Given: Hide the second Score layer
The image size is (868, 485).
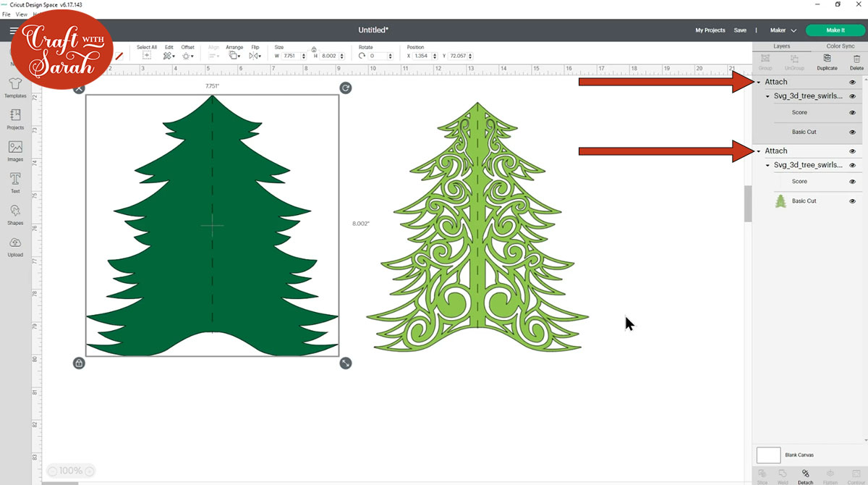Looking at the screenshot, I should [853, 182].
